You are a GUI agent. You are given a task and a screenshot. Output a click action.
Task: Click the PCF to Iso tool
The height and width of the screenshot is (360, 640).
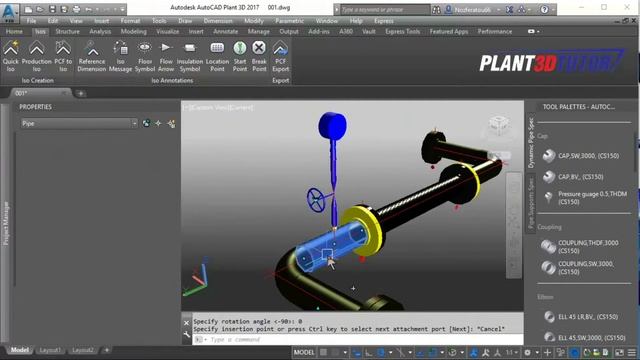[x=63, y=56]
